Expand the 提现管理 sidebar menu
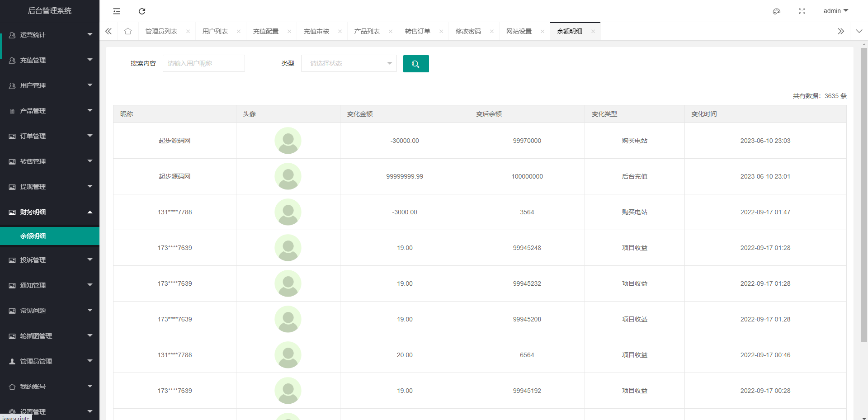 [50, 187]
